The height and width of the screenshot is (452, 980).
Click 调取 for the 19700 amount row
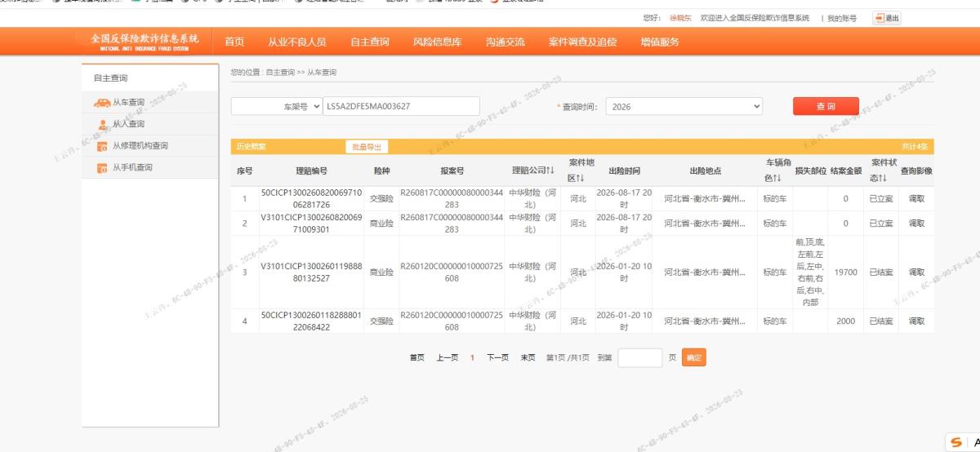(917, 273)
